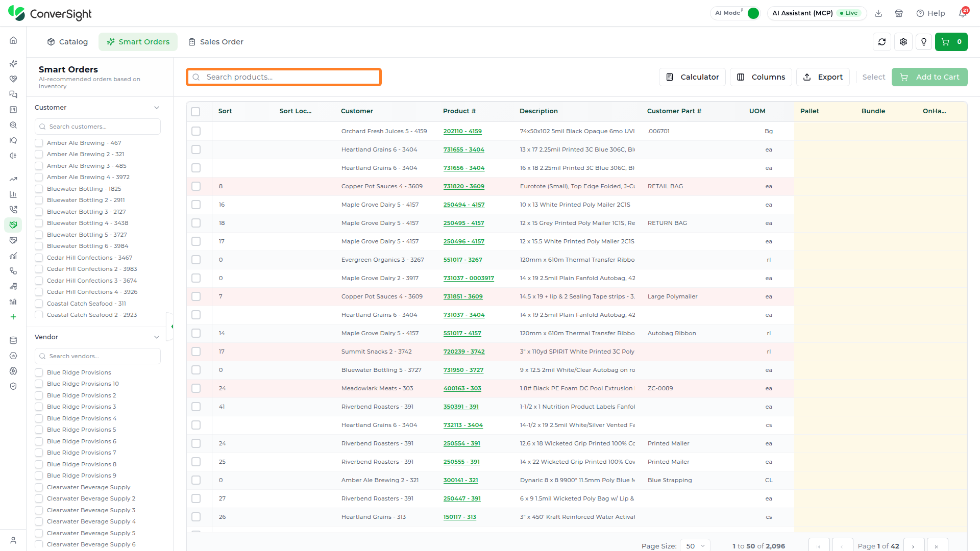
Task: Select the highlighted green handshake sidebar icon
Action: (x=13, y=225)
